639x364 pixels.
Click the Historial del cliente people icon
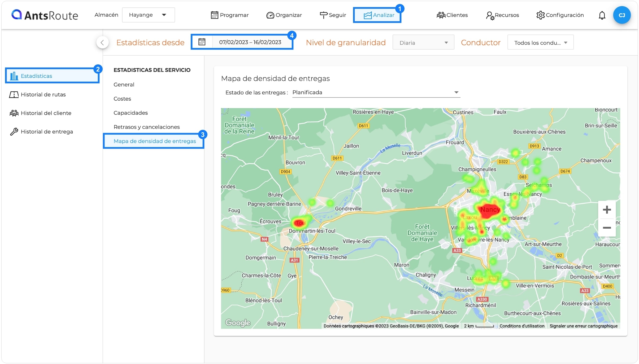pos(14,113)
